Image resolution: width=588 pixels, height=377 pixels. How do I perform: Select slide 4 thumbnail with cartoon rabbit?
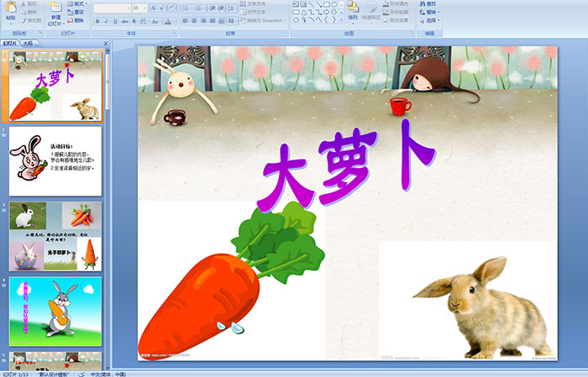[55, 309]
